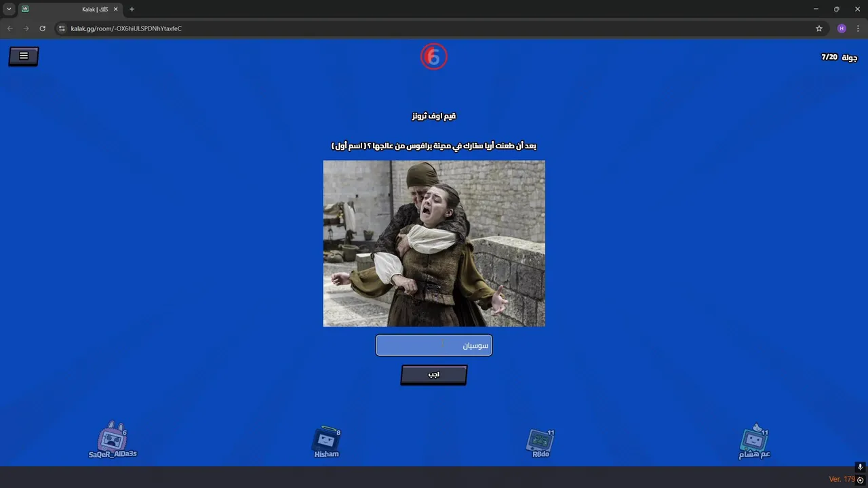
Task: Open a new browser tab
Action: pyautogui.click(x=132, y=9)
